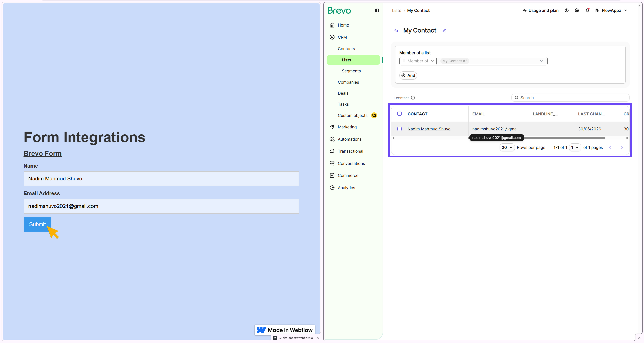Click the Marketing paper plane icon
This screenshot has height=343, width=644.
332,127
